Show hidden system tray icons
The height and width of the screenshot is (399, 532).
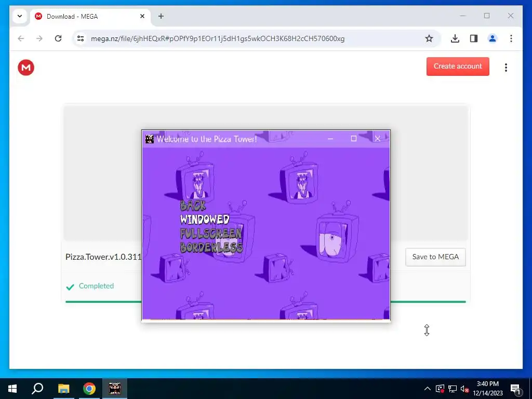(428, 389)
